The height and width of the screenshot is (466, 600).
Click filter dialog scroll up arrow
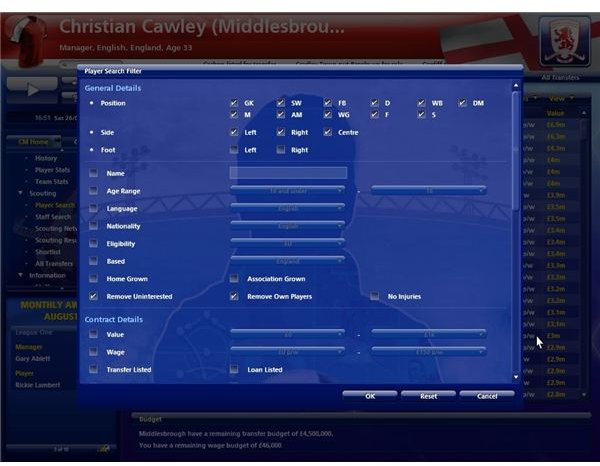click(x=516, y=85)
